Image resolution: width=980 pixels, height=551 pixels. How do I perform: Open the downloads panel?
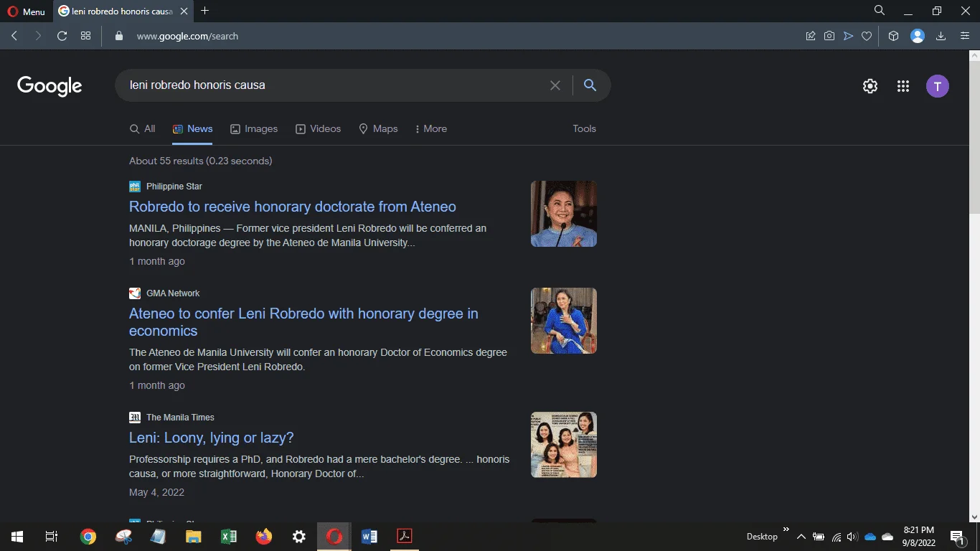[x=941, y=36]
